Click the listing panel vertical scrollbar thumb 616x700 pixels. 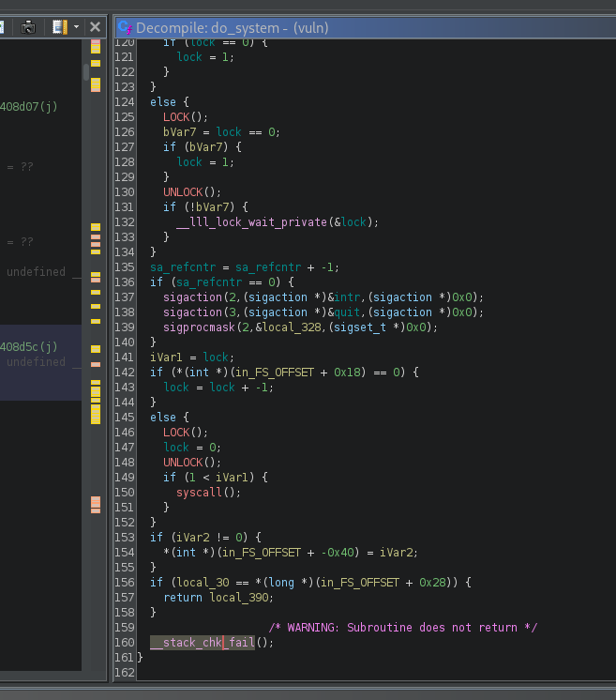85,71
